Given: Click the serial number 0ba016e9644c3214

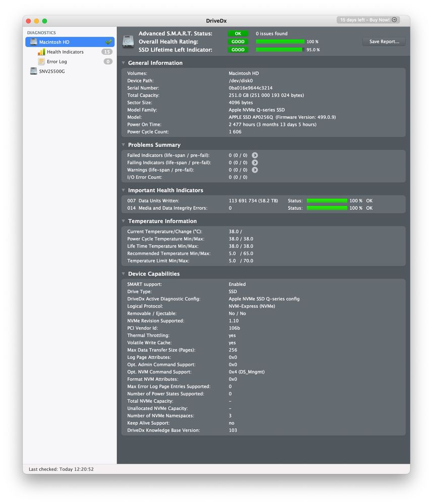Looking at the screenshot, I should pos(250,88).
